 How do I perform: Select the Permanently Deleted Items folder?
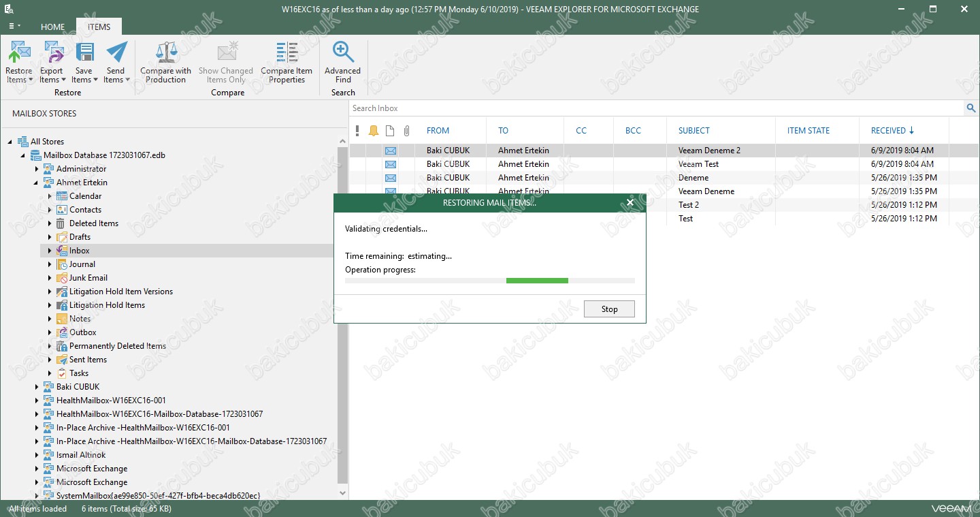click(x=118, y=346)
